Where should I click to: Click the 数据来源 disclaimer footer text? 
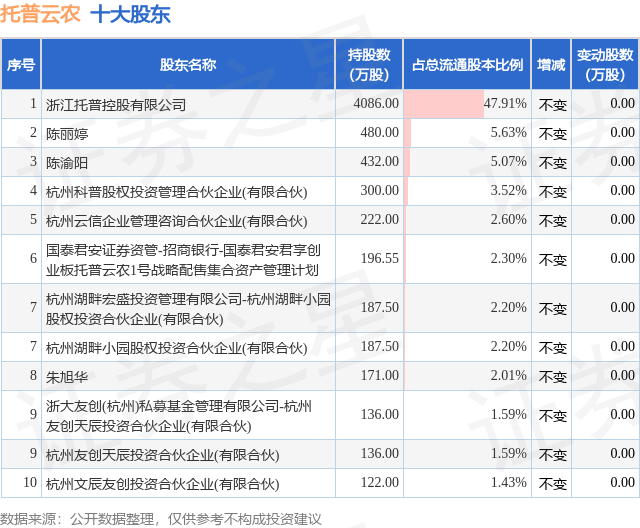pyautogui.click(x=161, y=519)
